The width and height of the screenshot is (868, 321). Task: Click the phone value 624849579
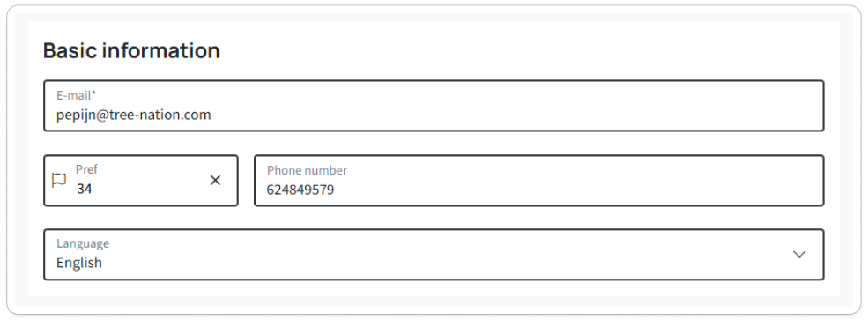pos(300,190)
